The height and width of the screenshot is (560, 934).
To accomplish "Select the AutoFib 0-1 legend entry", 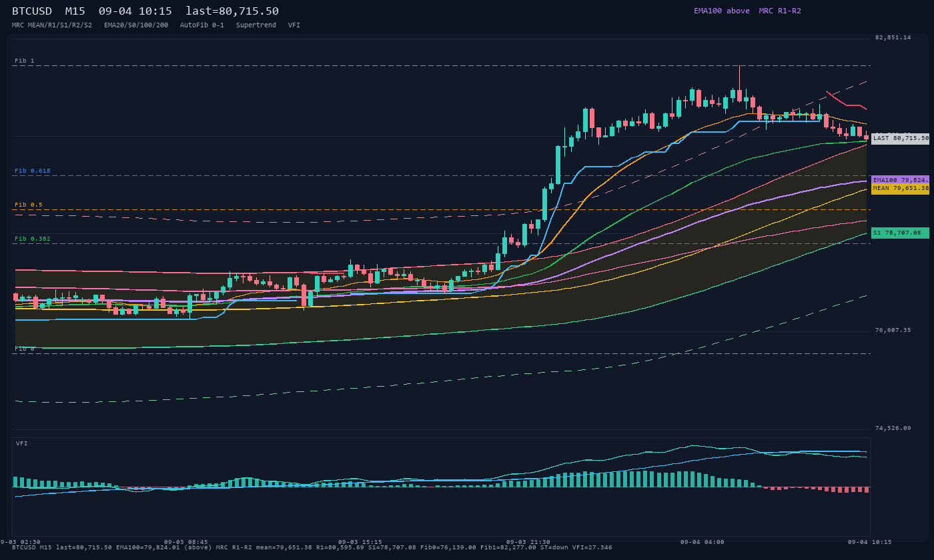I will pyautogui.click(x=202, y=25).
